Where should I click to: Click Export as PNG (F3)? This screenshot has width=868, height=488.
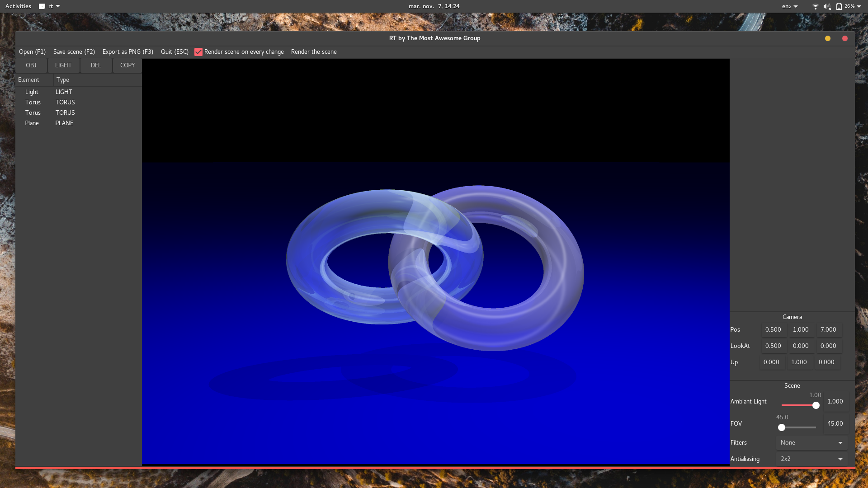pos(128,52)
